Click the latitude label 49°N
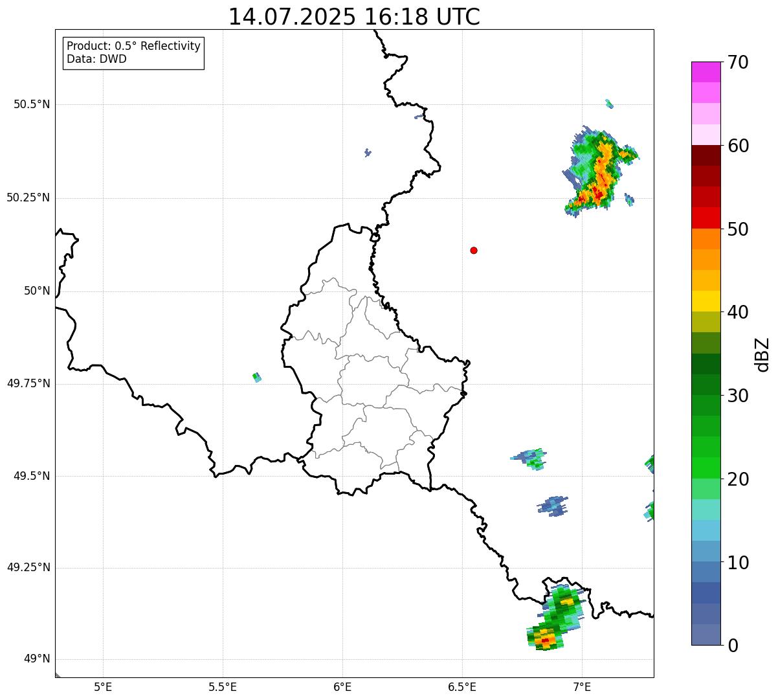778x700 pixels. pyautogui.click(x=37, y=659)
